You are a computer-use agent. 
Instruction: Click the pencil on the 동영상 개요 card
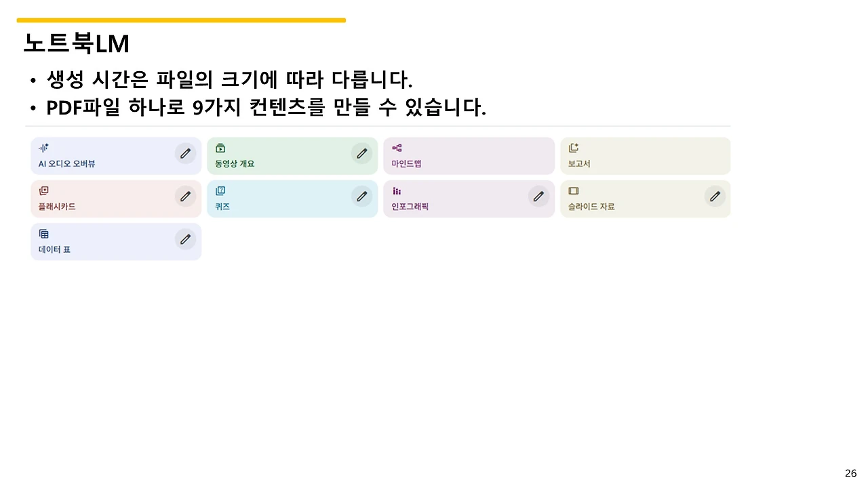point(361,153)
